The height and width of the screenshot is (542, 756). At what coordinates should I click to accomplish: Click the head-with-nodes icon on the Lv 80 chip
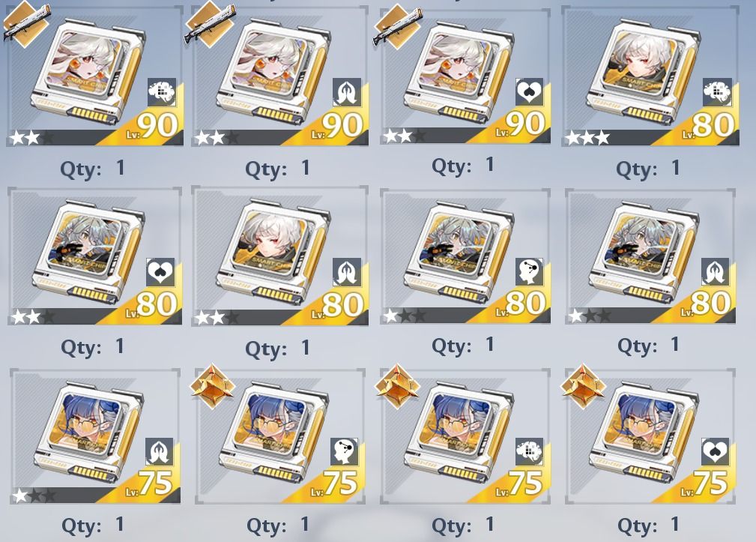(530, 272)
